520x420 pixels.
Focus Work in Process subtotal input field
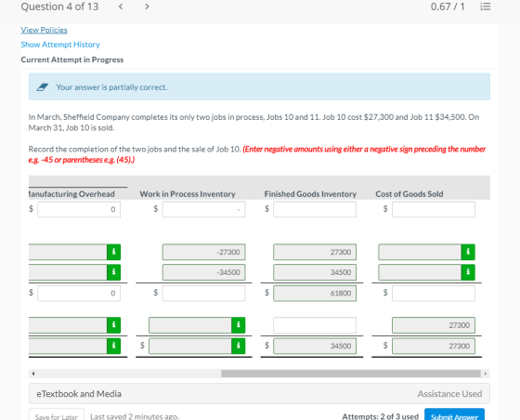(x=204, y=294)
